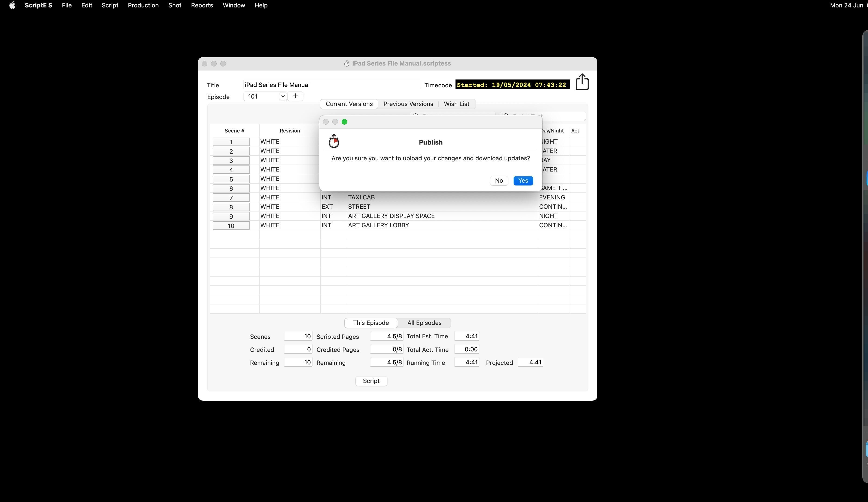Screen dimensions: 868x502
Task: Open the Reports menu
Action: 202,5
